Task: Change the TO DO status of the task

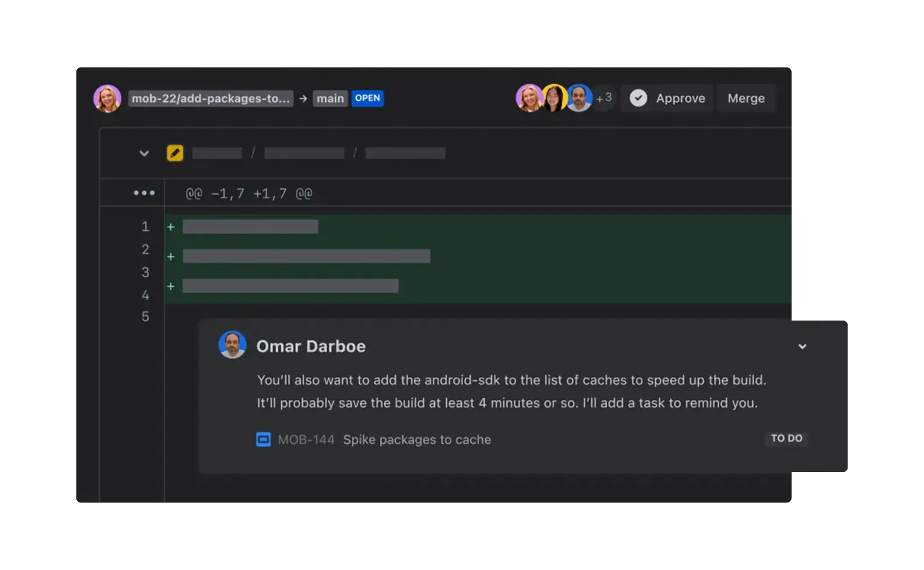Action: click(x=786, y=438)
